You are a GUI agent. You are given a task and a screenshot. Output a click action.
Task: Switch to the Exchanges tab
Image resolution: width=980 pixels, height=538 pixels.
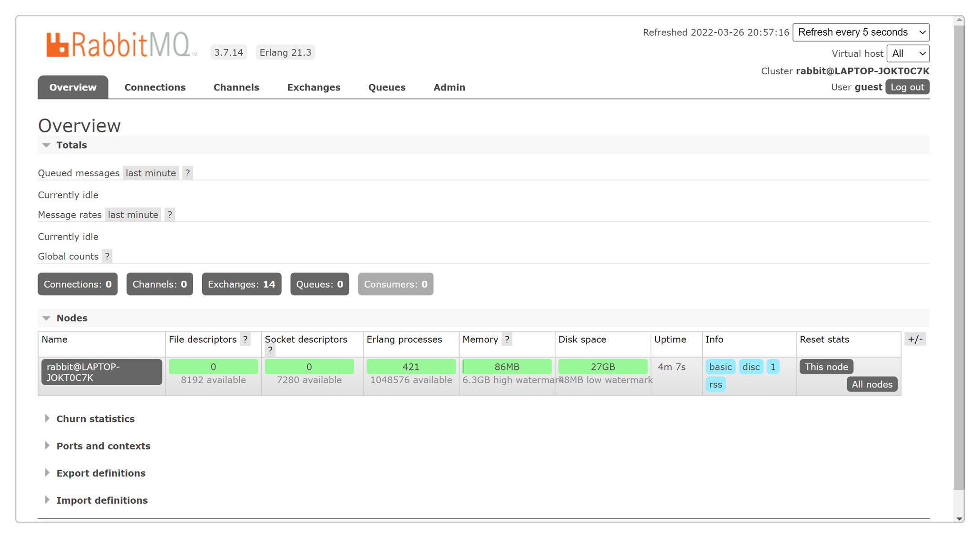(314, 87)
